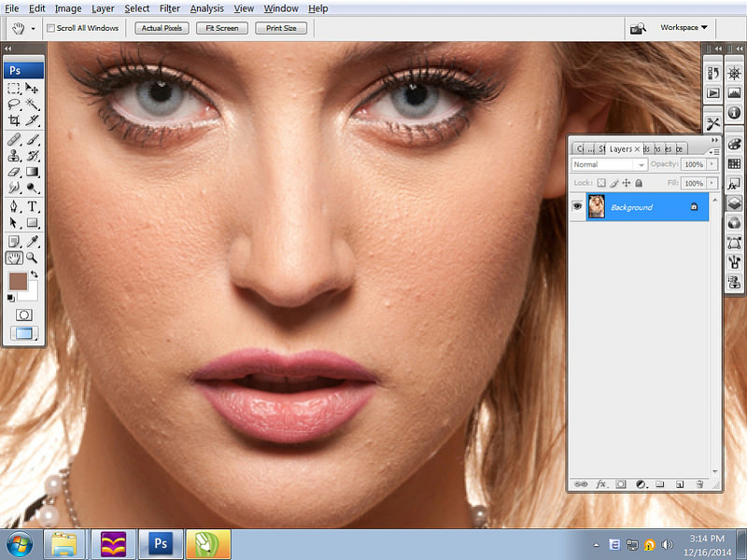The image size is (747, 560).
Task: Select the Hand tool in toolbox
Action: point(14,259)
